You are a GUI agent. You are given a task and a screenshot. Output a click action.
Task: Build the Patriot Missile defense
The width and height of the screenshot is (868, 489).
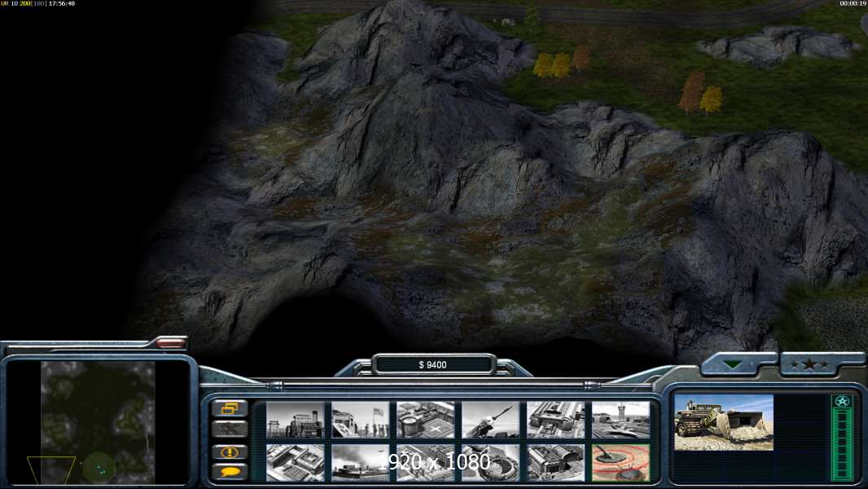click(x=490, y=420)
